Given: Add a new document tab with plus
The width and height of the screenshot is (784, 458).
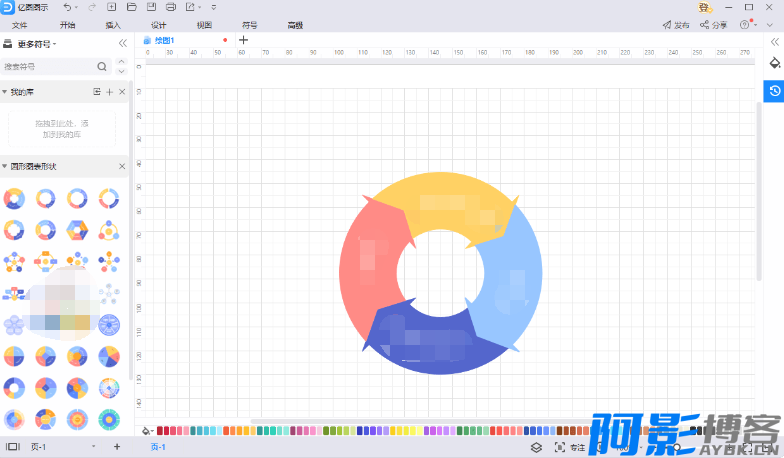Looking at the screenshot, I should pyautogui.click(x=244, y=40).
